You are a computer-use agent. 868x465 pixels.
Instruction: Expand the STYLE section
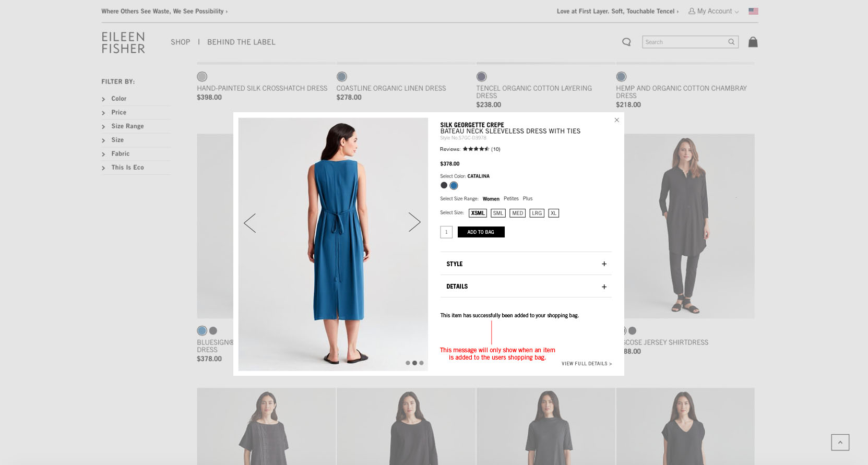[x=526, y=264]
